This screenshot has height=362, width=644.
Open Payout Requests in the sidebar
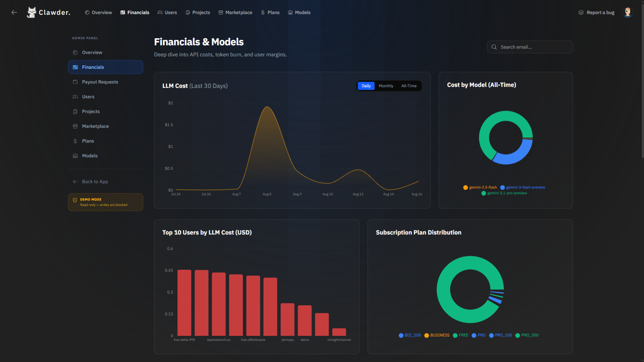(x=106, y=82)
